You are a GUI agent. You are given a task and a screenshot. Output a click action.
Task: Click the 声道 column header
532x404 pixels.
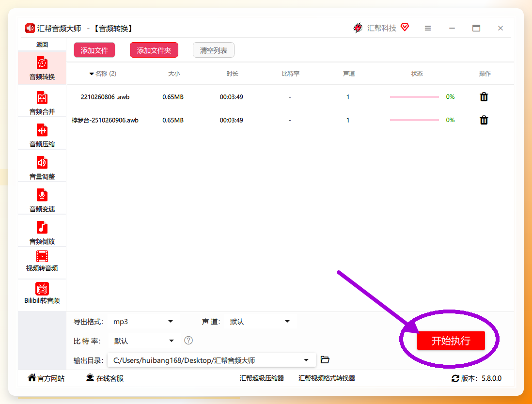point(349,74)
